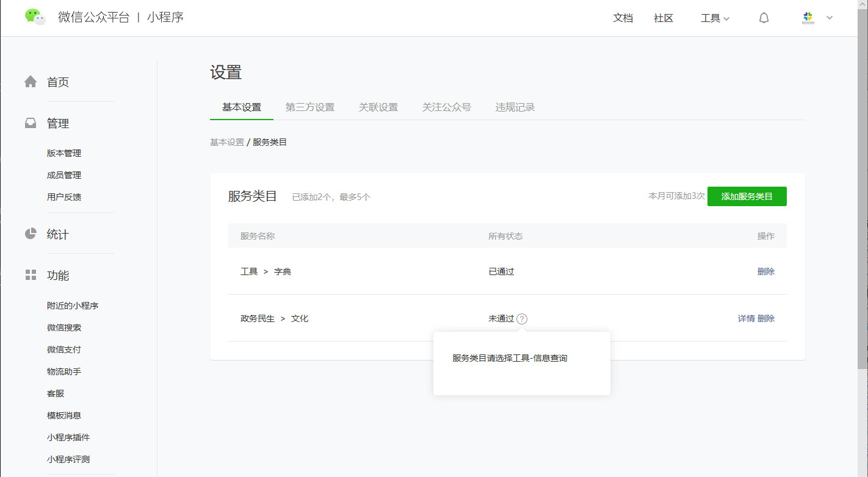This screenshot has width=868, height=477.
Task: Click the home icon beside 首页
Action: 31,82
